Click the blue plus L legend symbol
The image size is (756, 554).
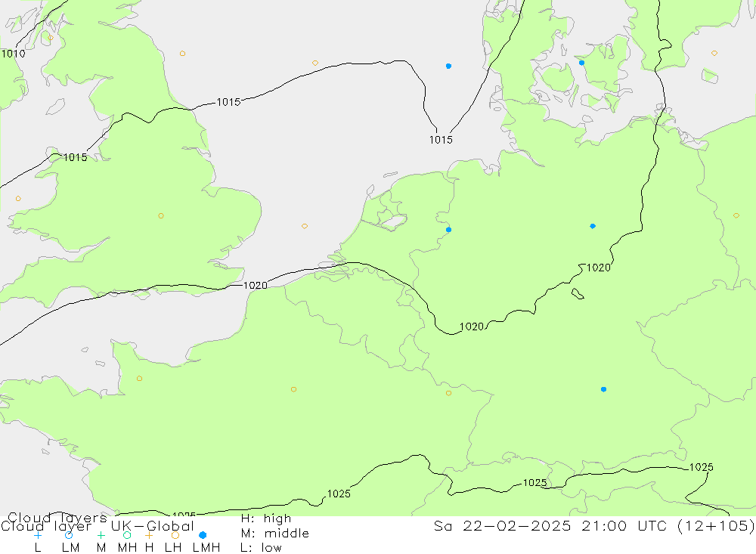tap(38, 535)
